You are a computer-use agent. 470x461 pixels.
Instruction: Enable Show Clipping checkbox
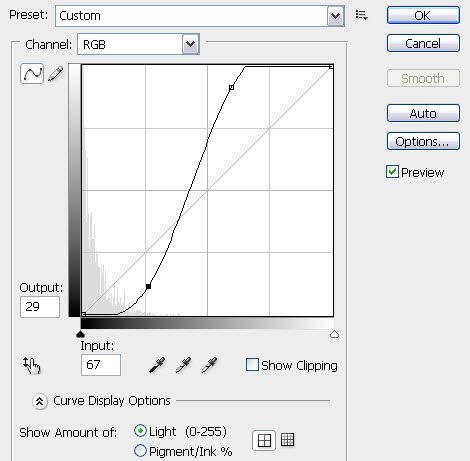pos(252,365)
